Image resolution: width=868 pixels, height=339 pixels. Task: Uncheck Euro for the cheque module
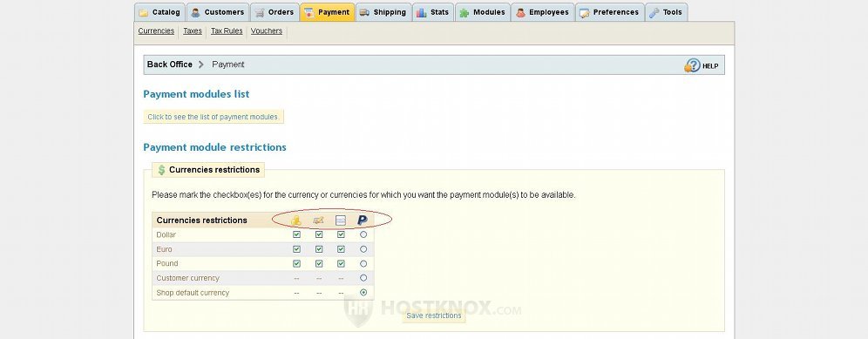pyautogui.click(x=319, y=249)
